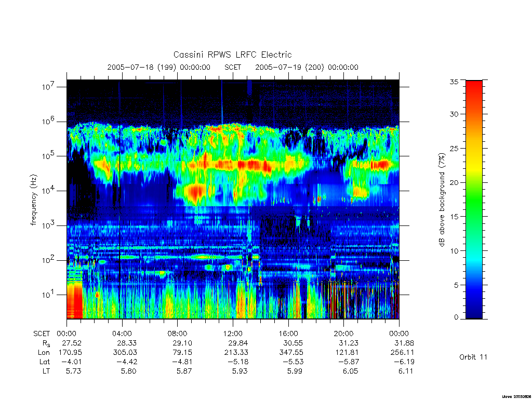Click the green middle of the color bar
This screenshot has width=532, height=399.
pos(474,200)
